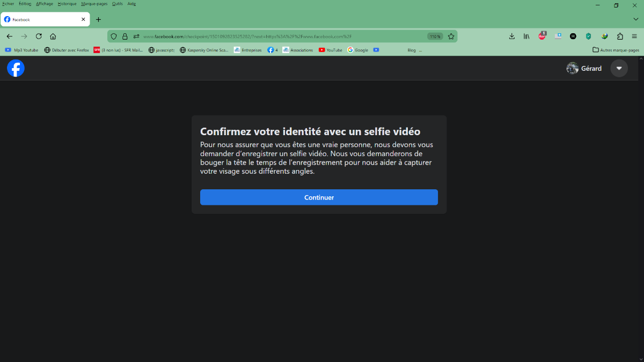Image resolution: width=644 pixels, height=362 pixels.
Task: Bookmark this page with the star icon
Action: tap(451, 36)
